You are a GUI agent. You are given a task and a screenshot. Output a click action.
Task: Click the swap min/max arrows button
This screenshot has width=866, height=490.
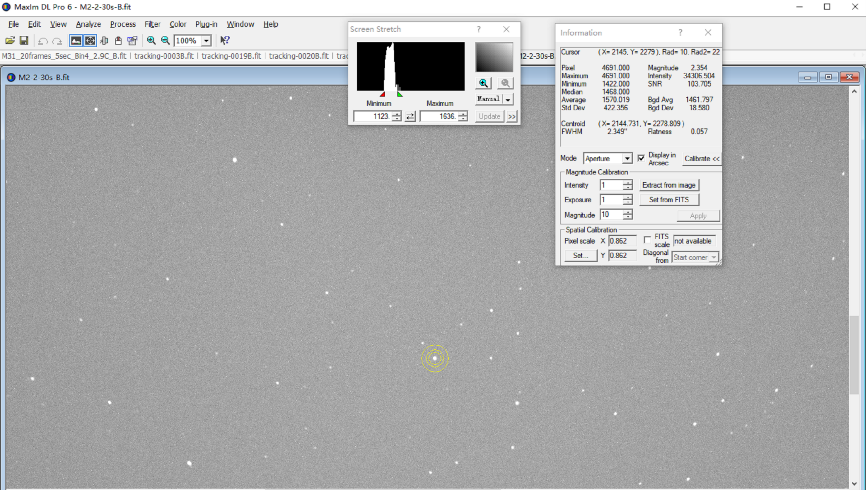[x=410, y=117]
